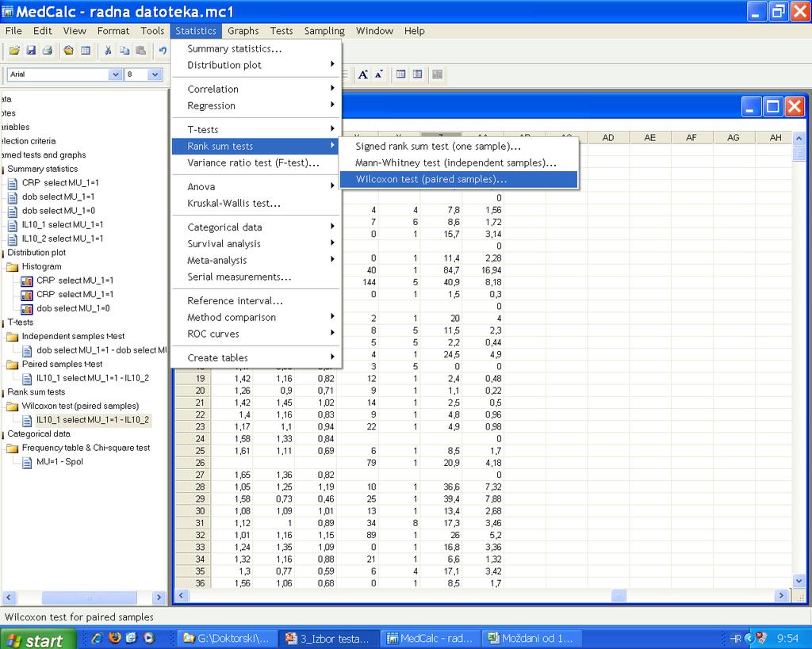Open the Sampling menu
Viewport: 812px width, 649px height.
tap(324, 31)
